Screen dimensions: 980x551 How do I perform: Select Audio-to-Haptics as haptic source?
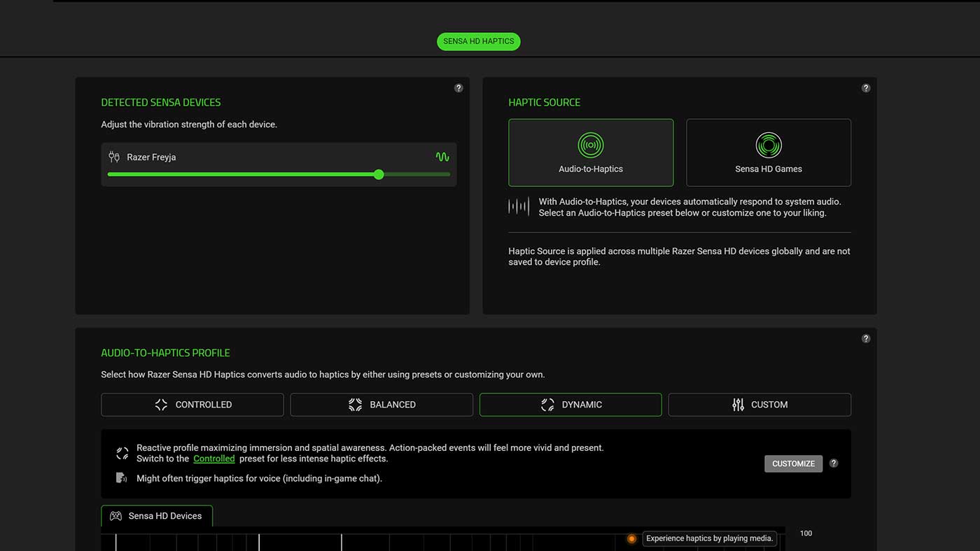click(x=591, y=153)
